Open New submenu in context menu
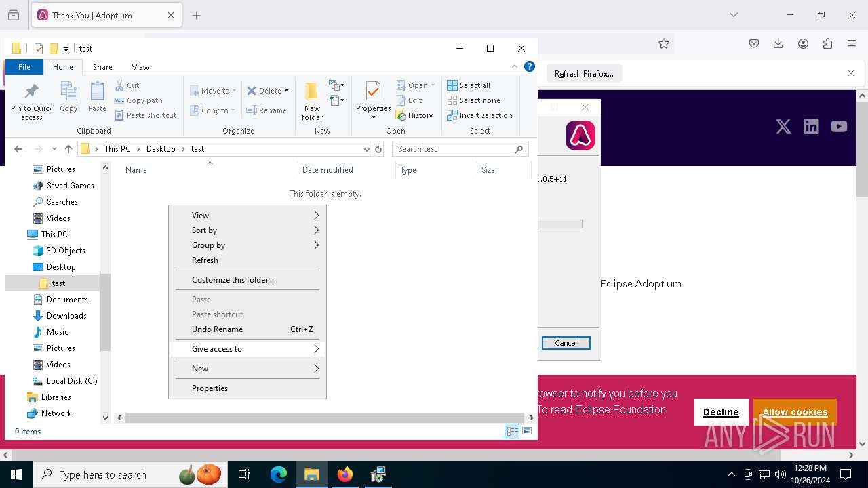 tap(248, 369)
